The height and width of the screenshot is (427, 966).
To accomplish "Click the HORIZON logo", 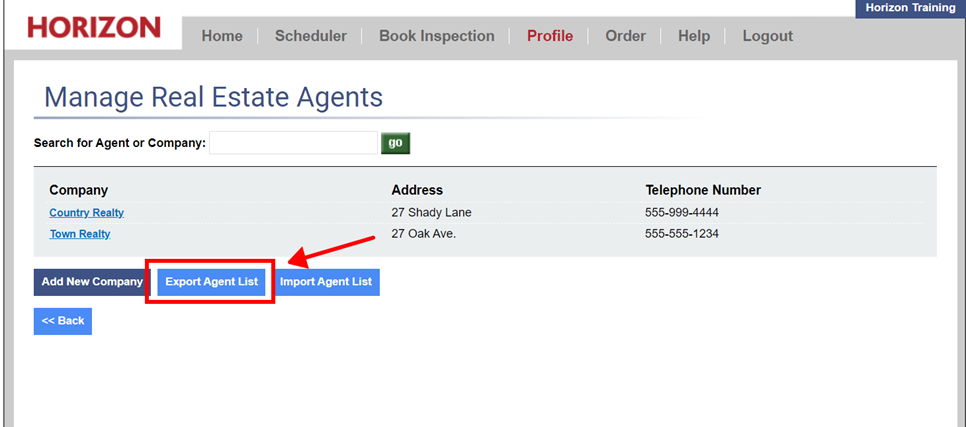I will pyautogui.click(x=94, y=27).
